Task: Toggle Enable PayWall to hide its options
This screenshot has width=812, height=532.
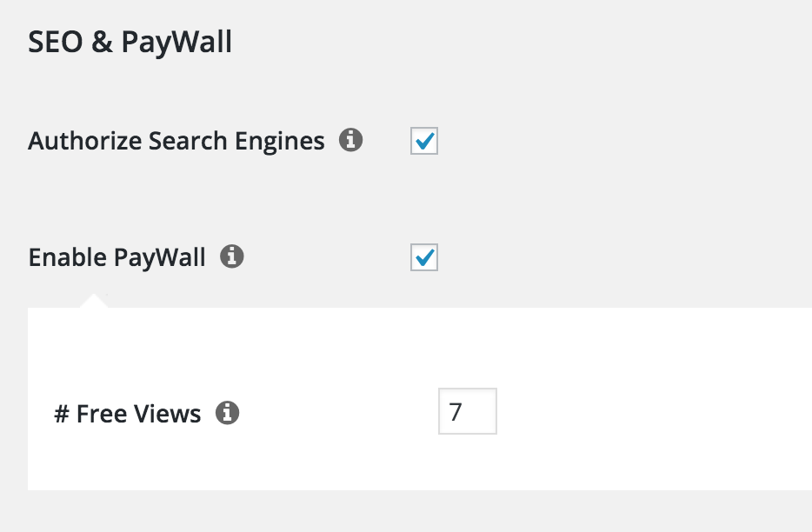Action: coord(423,257)
